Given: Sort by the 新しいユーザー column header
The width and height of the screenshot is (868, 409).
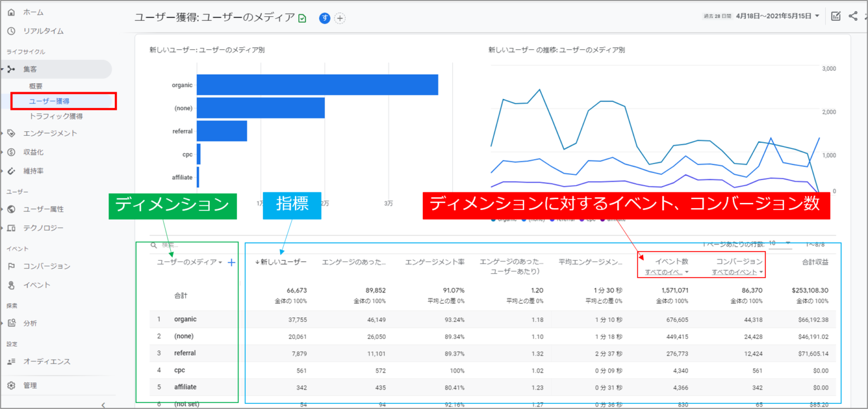Looking at the screenshot, I should pyautogui.click(x=281, y=262).
